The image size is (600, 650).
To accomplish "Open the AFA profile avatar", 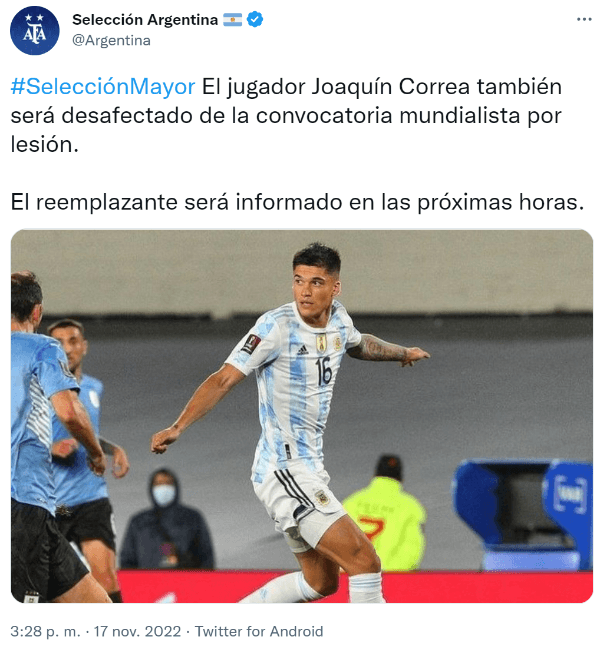I will point(34,30).
